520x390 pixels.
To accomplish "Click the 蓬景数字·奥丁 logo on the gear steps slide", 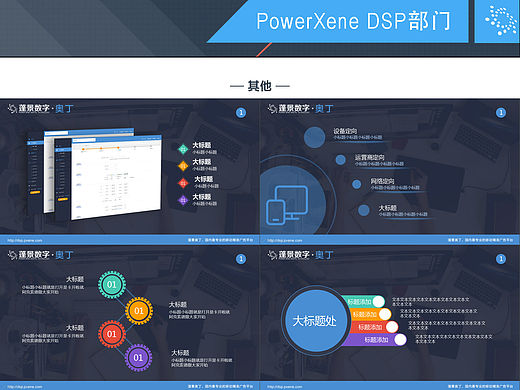I will tap(40, 255).
